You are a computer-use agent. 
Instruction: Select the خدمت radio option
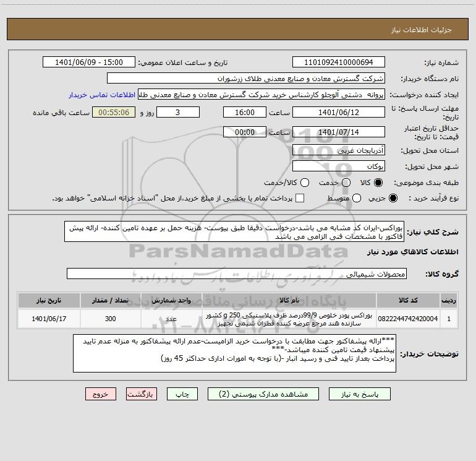(x=346, y=183)
